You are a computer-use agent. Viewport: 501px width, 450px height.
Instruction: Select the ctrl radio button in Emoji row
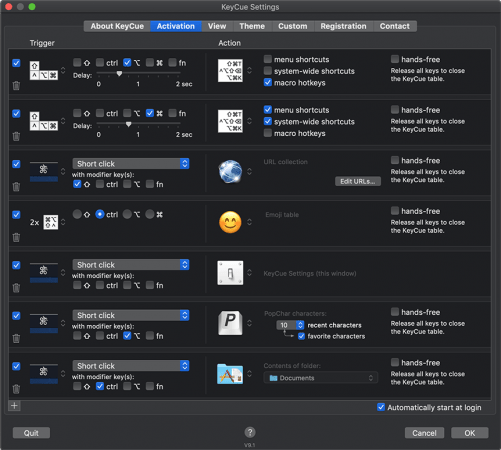pos(100,214)
